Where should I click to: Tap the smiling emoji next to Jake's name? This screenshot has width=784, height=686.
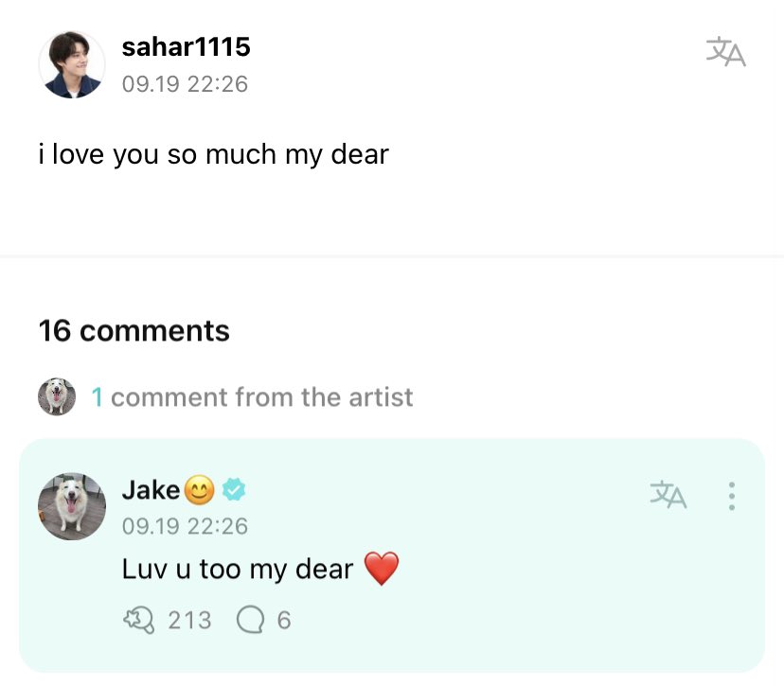[200, 489]
